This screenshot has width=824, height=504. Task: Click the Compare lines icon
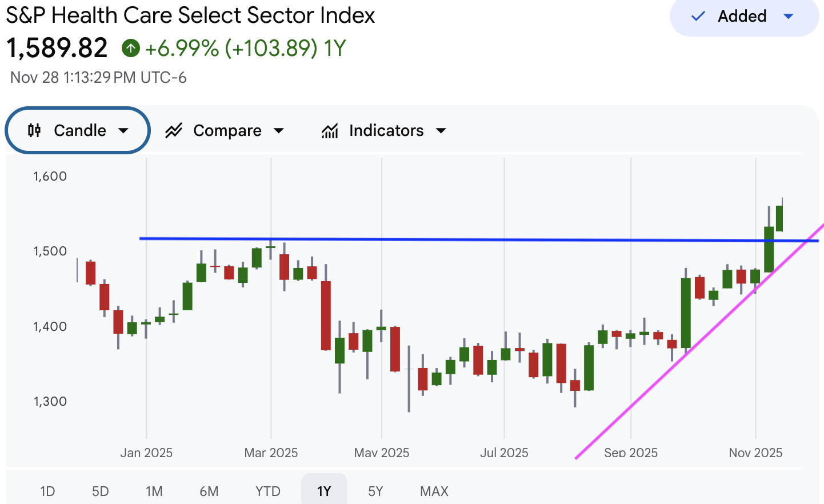174,131
